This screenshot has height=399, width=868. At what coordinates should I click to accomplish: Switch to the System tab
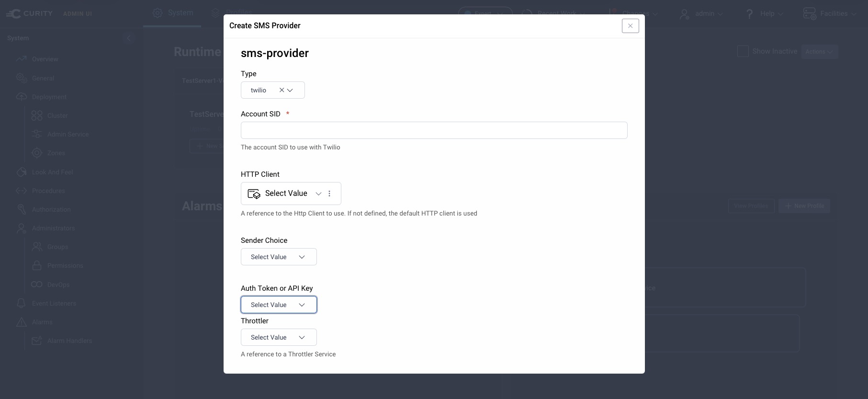pos(172,13)
